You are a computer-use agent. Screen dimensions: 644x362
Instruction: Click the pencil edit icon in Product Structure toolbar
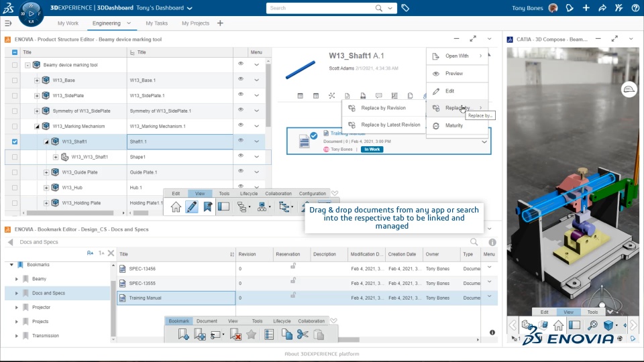192,207
